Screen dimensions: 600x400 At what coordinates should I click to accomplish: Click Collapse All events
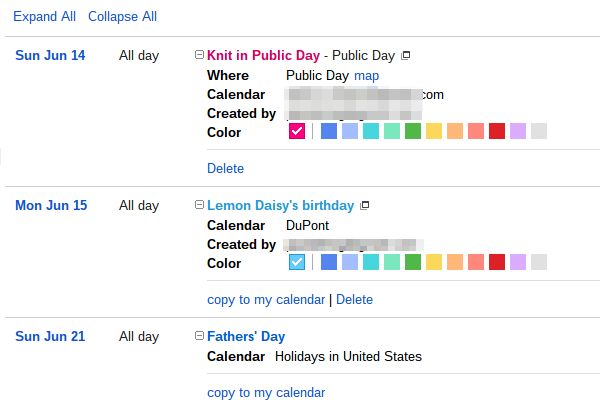(x=122, y=17)
